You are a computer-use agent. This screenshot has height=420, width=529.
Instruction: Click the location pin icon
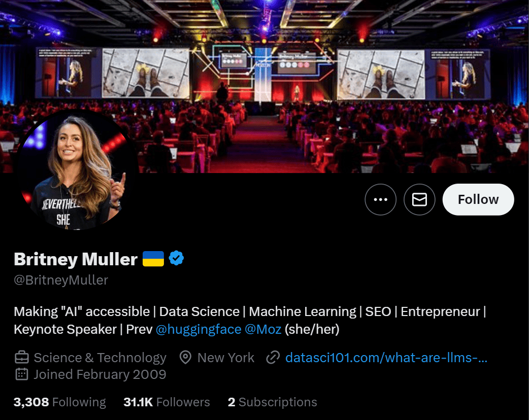(x=185, y=358)
